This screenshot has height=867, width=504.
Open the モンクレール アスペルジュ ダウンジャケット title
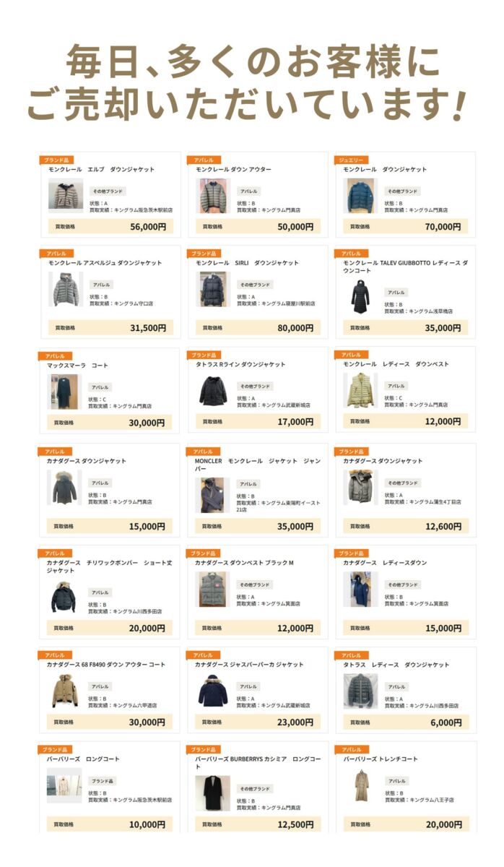click(105, 263)
